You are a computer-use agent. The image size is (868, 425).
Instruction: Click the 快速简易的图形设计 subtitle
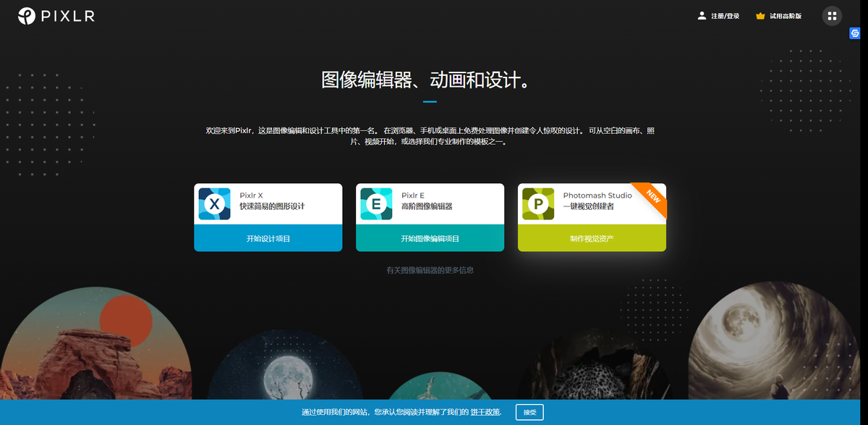click(x=273, y=206)
